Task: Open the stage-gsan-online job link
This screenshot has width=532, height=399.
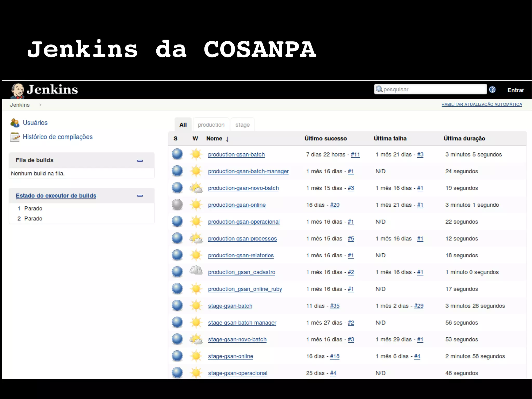Action: point(231,356)
